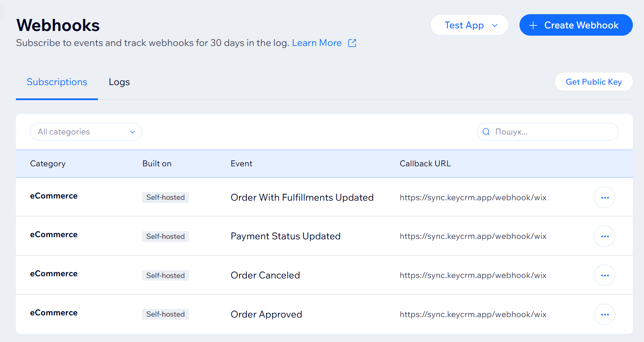Select the Order Approved event row
This screenshot has height=342, width=644.
[x=266, y=315]
